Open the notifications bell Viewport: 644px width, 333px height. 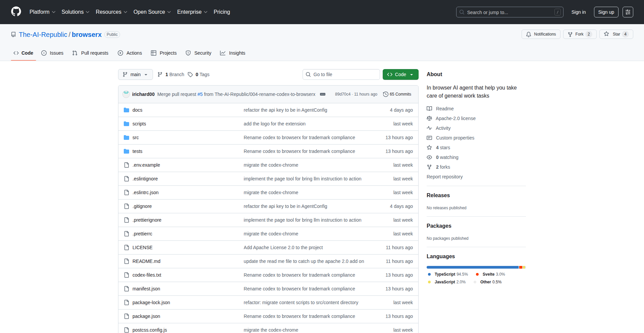(x=528, y=34)
